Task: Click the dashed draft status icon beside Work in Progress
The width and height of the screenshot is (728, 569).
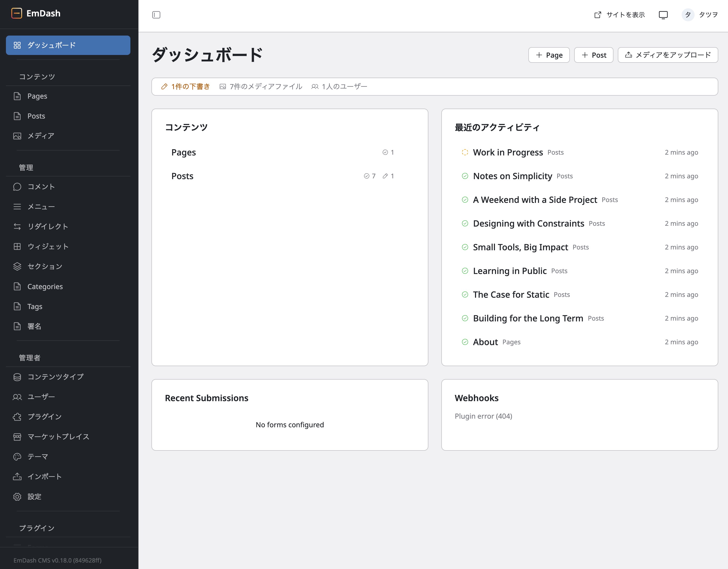Action: 465,152
